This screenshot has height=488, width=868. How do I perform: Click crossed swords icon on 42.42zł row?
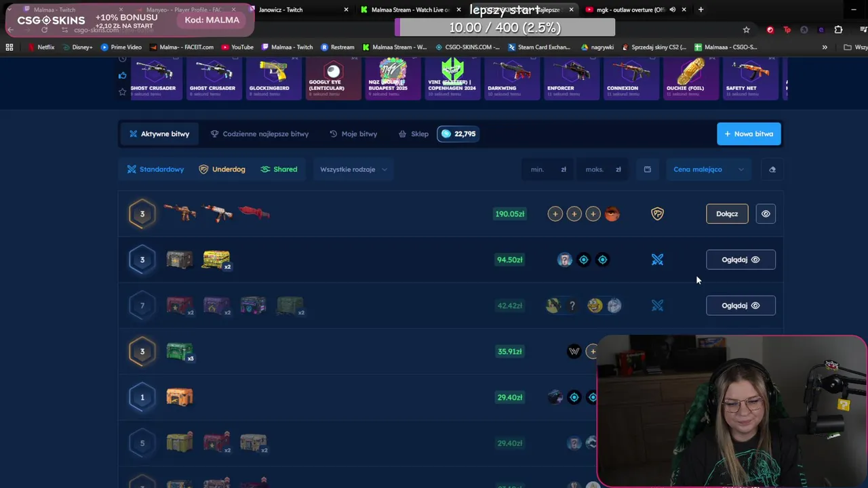pyautogui.click(x=658, y=306)
